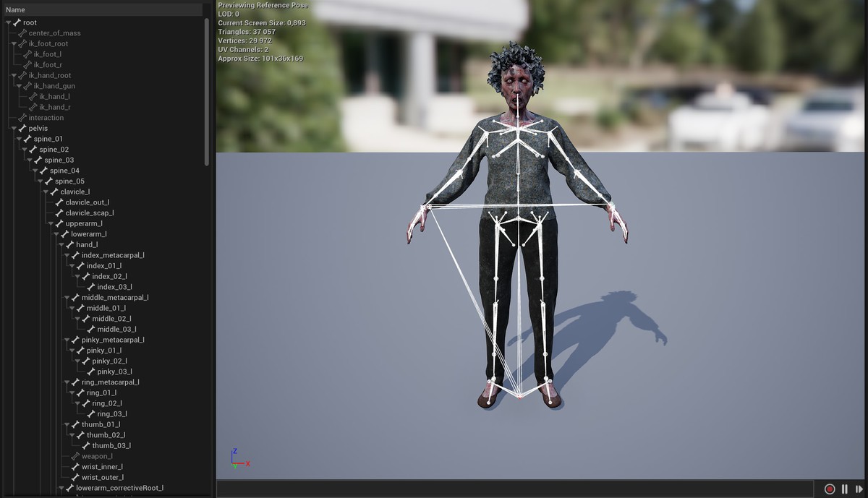Screen dimensions: 868x498
Task: Click the bone icon beside lowerarm_correctiveRoot_l
Action: coord(70,488)
